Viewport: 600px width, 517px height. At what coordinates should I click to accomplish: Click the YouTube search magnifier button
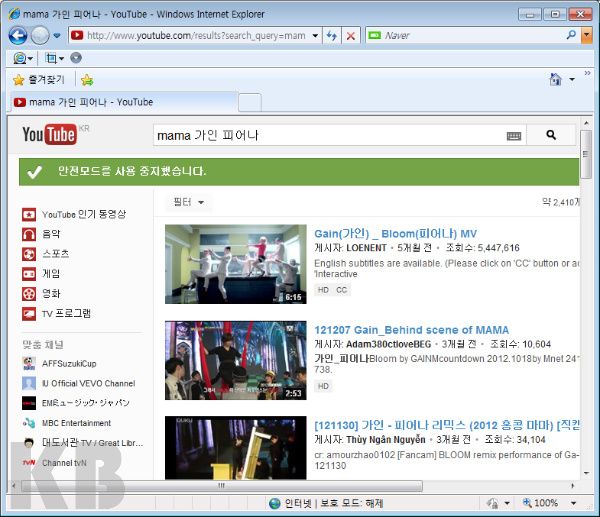551,135
